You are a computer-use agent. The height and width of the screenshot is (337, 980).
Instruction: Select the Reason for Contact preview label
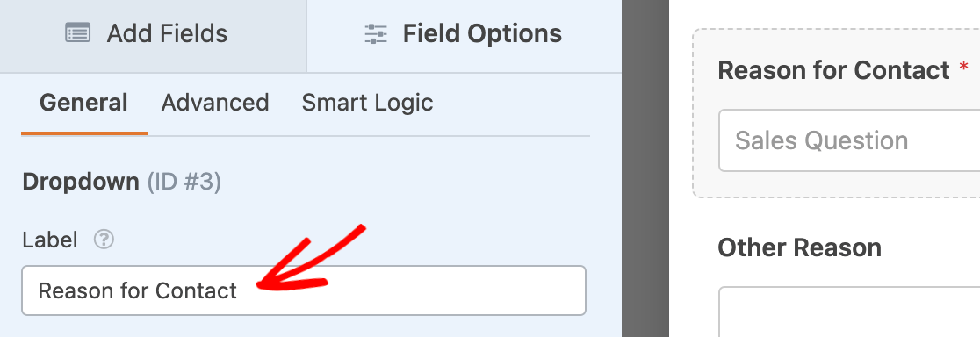[x=833, y=70]
